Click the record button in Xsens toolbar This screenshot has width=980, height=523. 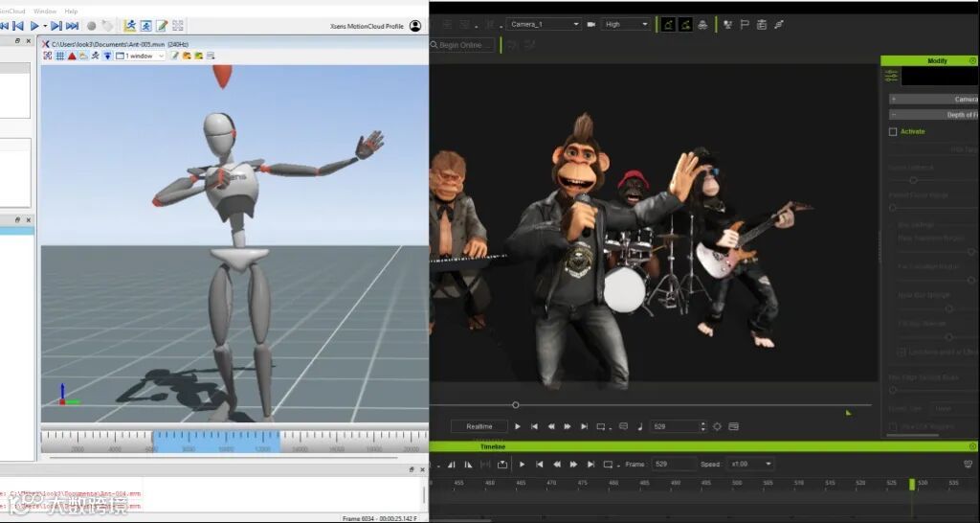click(x=91, y=26)
